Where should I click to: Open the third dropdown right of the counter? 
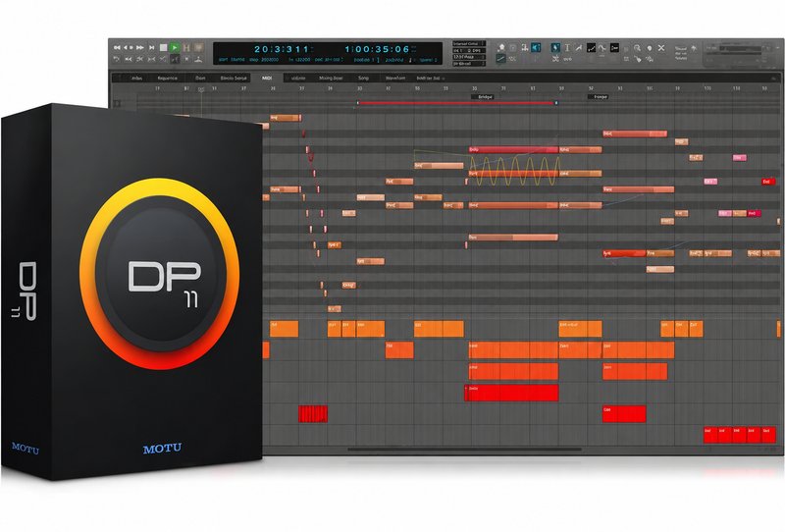[469, 57]
